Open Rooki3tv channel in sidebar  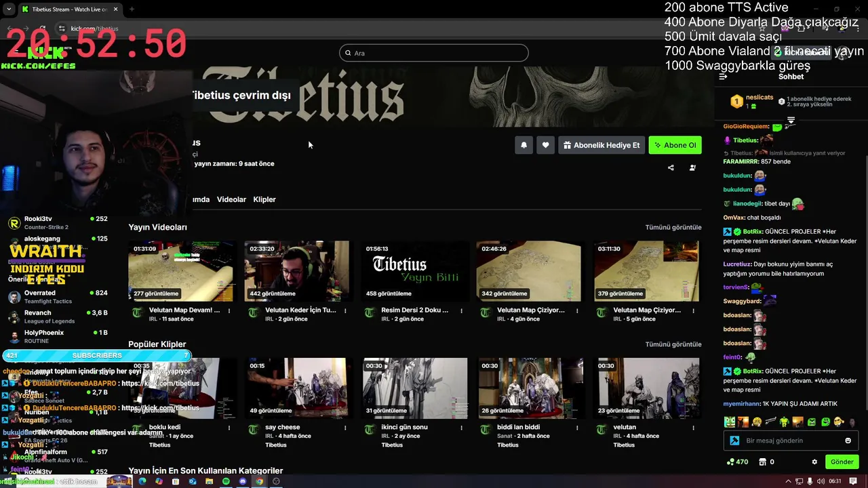click(x=57, y=223)
